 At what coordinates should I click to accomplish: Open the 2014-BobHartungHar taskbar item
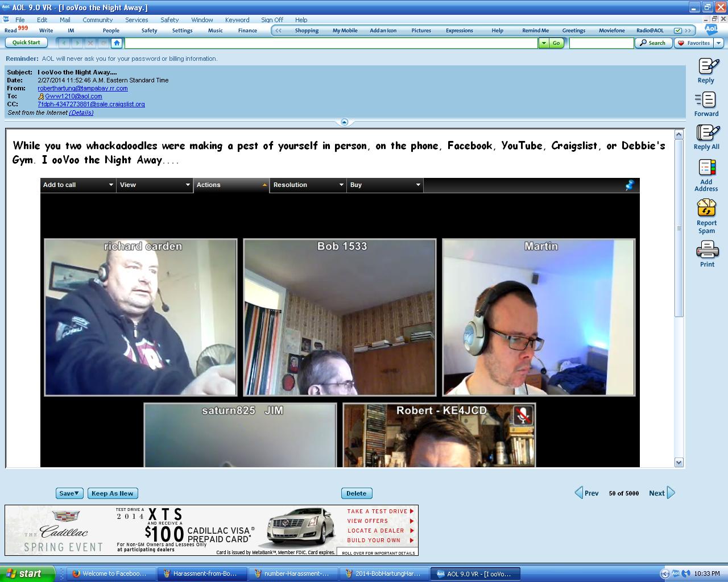point(384,573)
